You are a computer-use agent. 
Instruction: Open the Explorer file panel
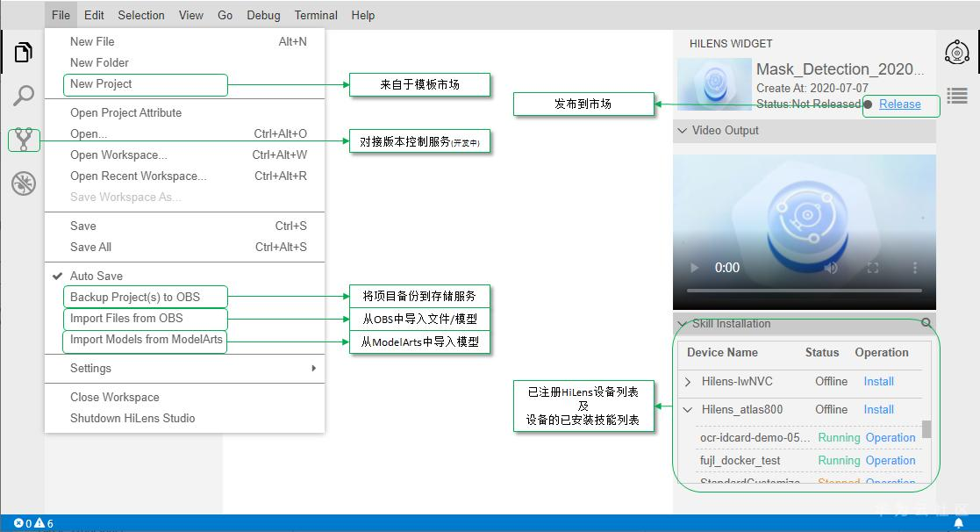click(x=22, y=53)
